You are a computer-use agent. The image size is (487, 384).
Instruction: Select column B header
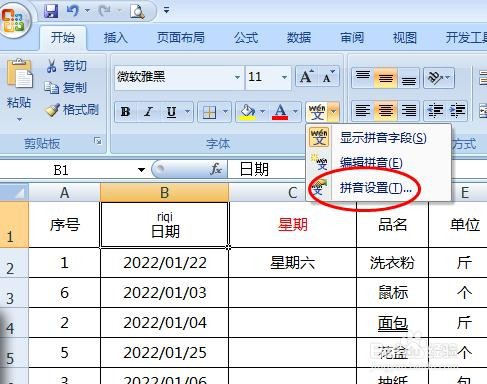click(164, 193)
